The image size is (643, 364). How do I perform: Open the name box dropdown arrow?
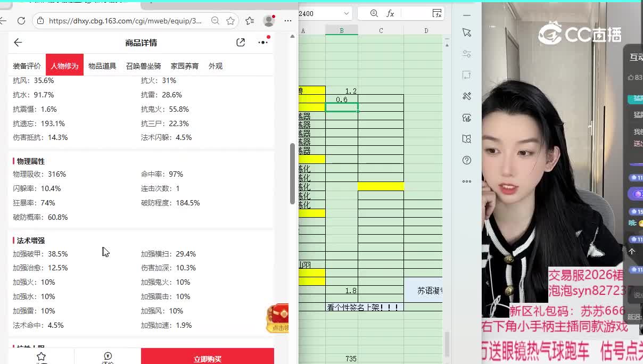point(347,13)
